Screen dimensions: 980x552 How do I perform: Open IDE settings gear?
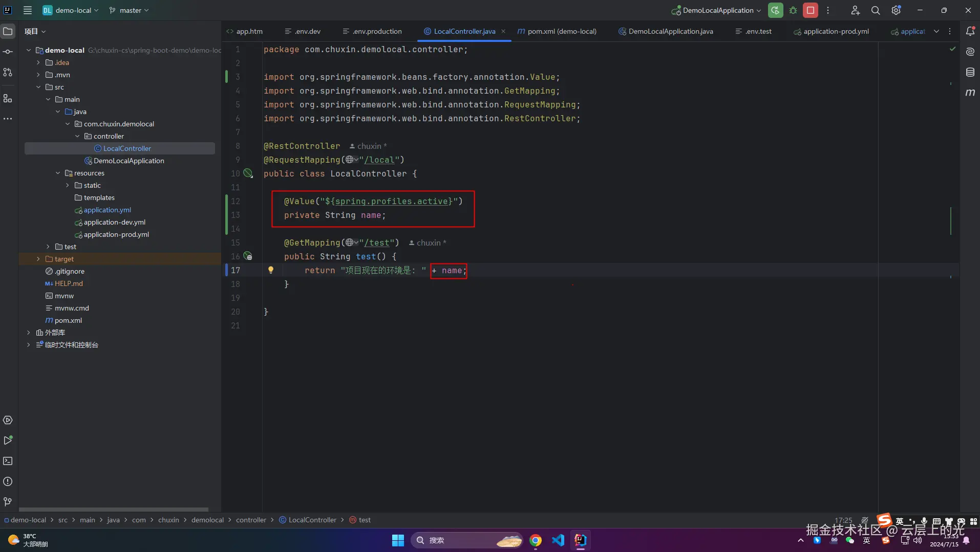(896, 10)
